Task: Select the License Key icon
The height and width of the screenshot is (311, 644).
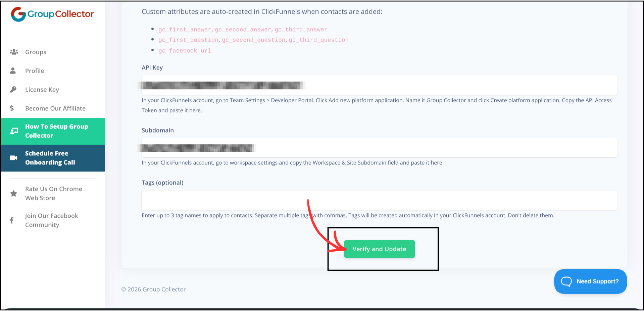Action: click(x=13, y=89)
